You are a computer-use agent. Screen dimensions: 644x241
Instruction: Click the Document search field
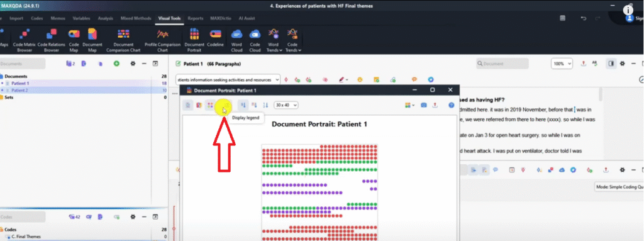point(502,64)
